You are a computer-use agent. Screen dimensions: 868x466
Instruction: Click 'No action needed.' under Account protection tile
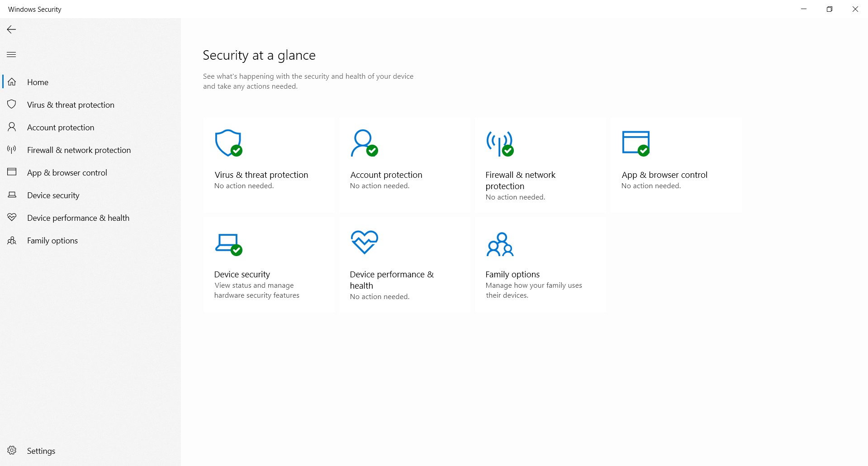380,186
